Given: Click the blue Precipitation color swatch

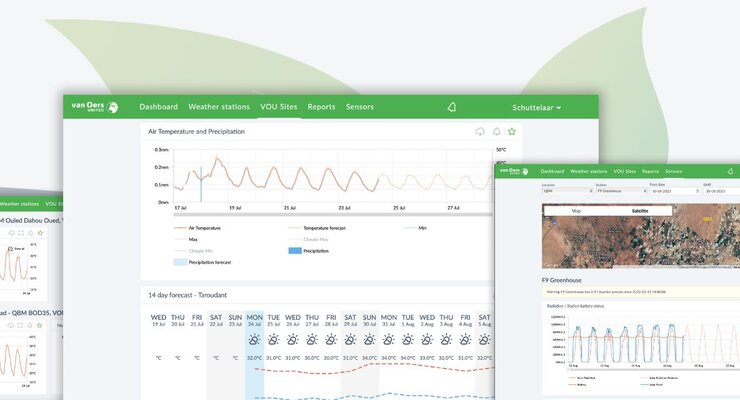Looking at the screenshot, I should click(x=295, y=251).
